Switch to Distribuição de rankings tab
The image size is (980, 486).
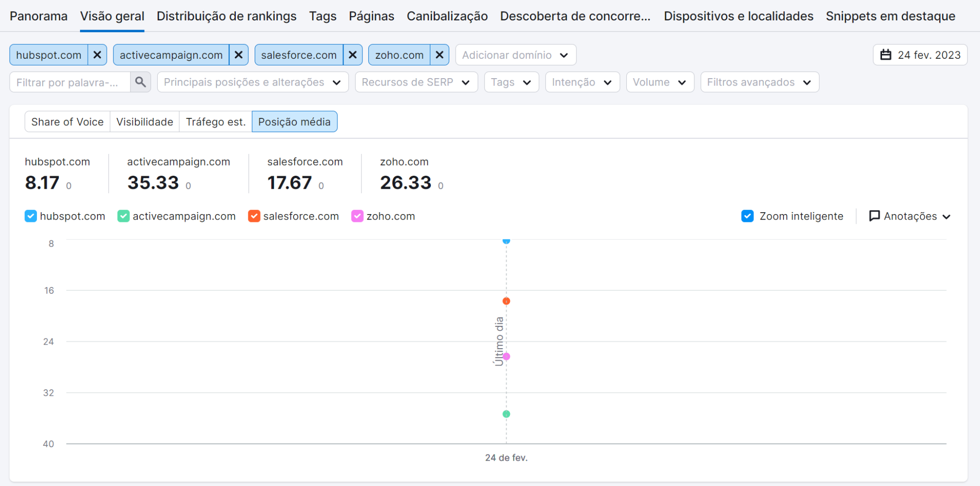[227, 16]
